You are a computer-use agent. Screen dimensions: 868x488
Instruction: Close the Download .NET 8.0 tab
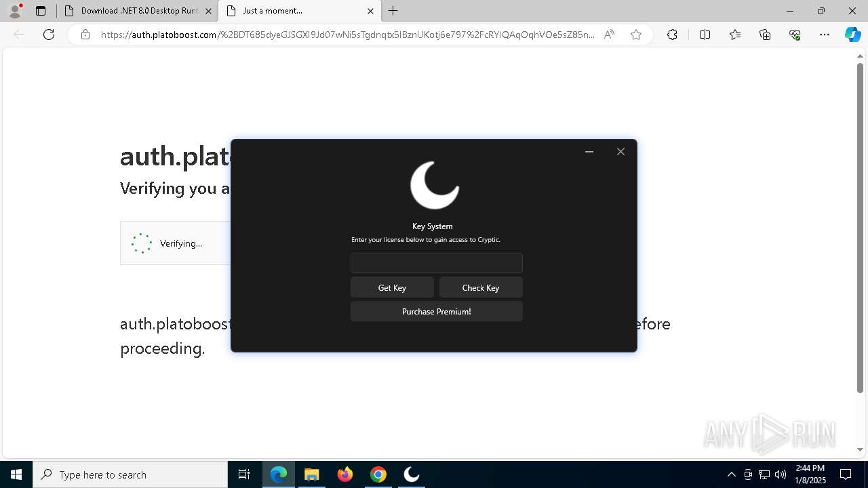(208, 11)
